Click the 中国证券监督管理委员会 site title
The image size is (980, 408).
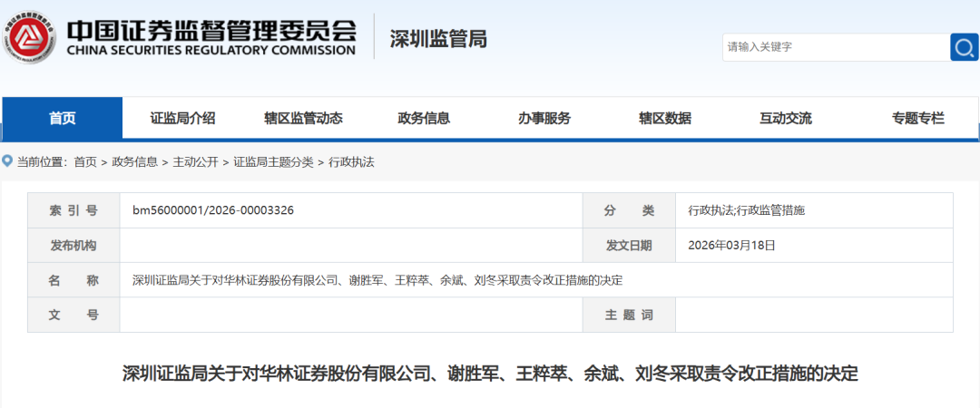coord(211,29)
